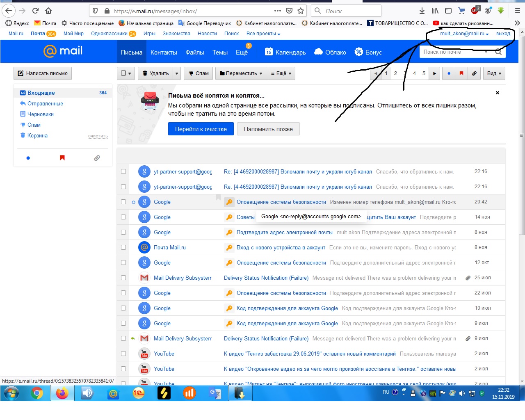This screenshot has height=420, width=525.
Task: Select Mail Delivery Subsystem message from 25 июл
Action: [123, 278]
